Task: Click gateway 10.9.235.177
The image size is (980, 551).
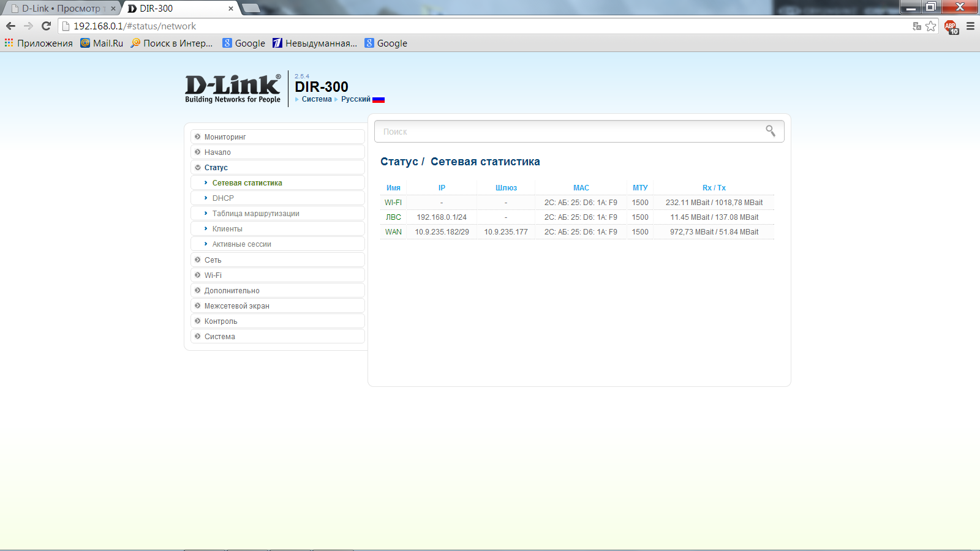Action: pos(506,232)
